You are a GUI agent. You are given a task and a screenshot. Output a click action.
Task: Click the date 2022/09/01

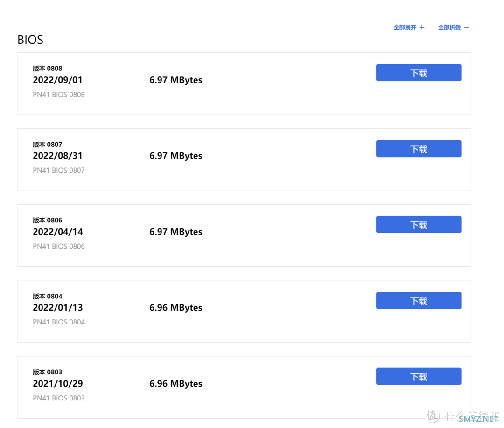tap(57, 80)
